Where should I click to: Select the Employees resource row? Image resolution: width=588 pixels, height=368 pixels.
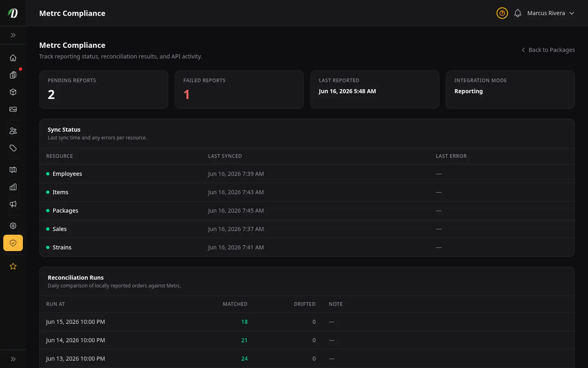[x=307, y=174]
